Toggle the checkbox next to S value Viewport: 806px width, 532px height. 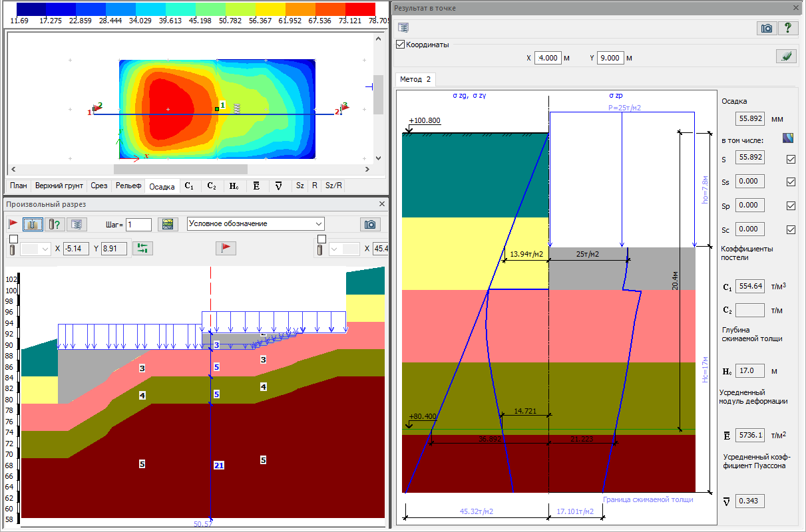(x=791, y=159)
